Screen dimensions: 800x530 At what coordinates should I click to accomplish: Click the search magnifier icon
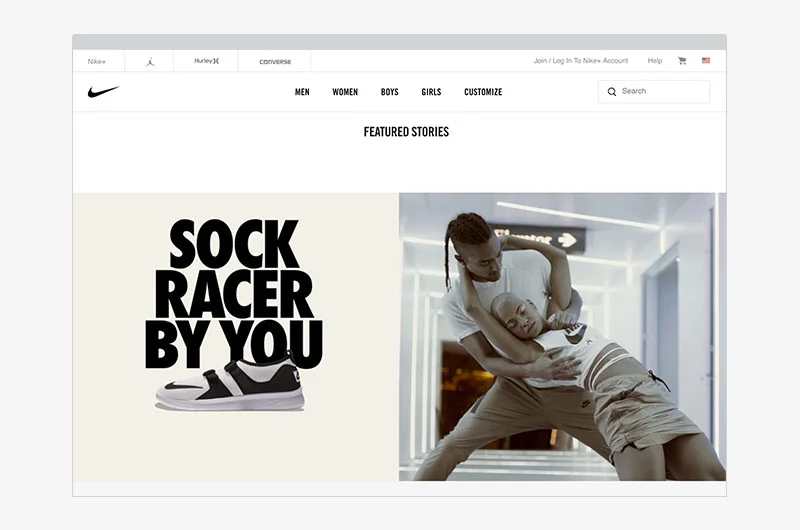612,92
